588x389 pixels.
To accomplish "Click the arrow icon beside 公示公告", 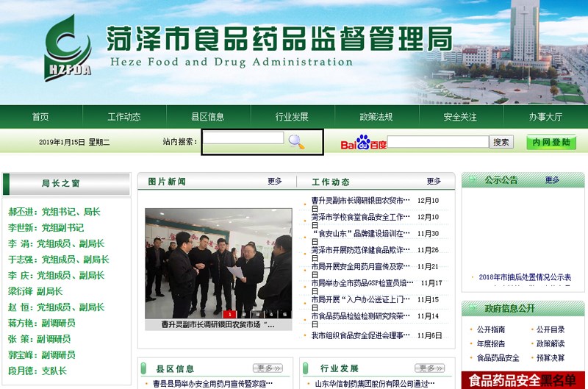I will [x=471, y=179].
